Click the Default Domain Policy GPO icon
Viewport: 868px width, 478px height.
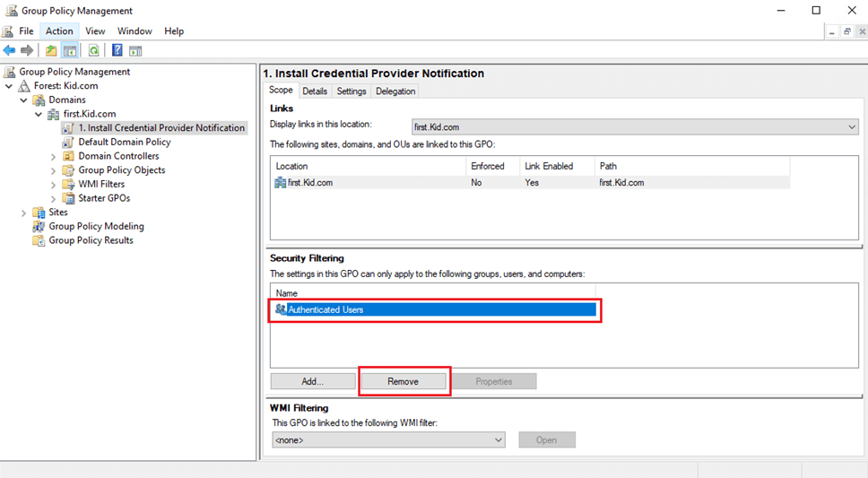tap(68, 142)
